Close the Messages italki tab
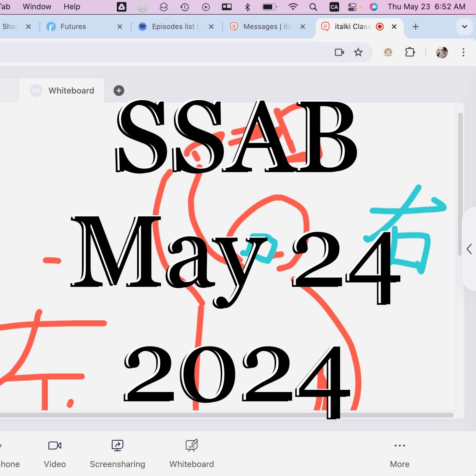476x476 pixels. (303, 27)
